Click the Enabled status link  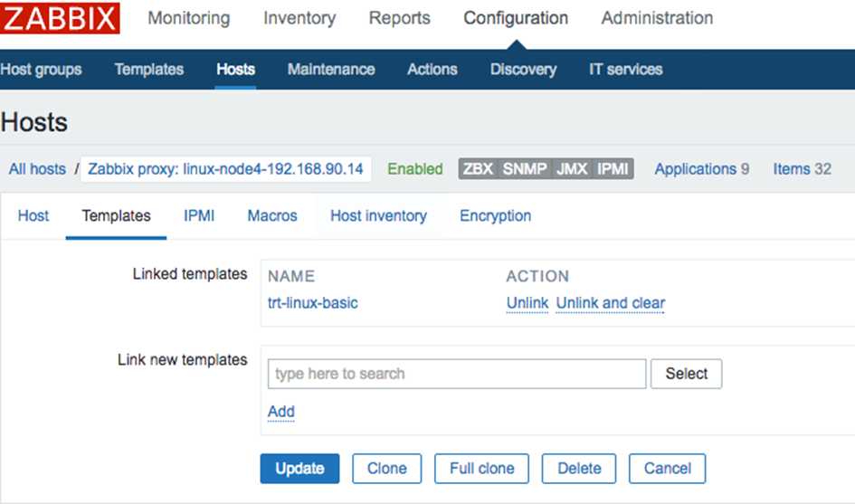pos(415,169)
